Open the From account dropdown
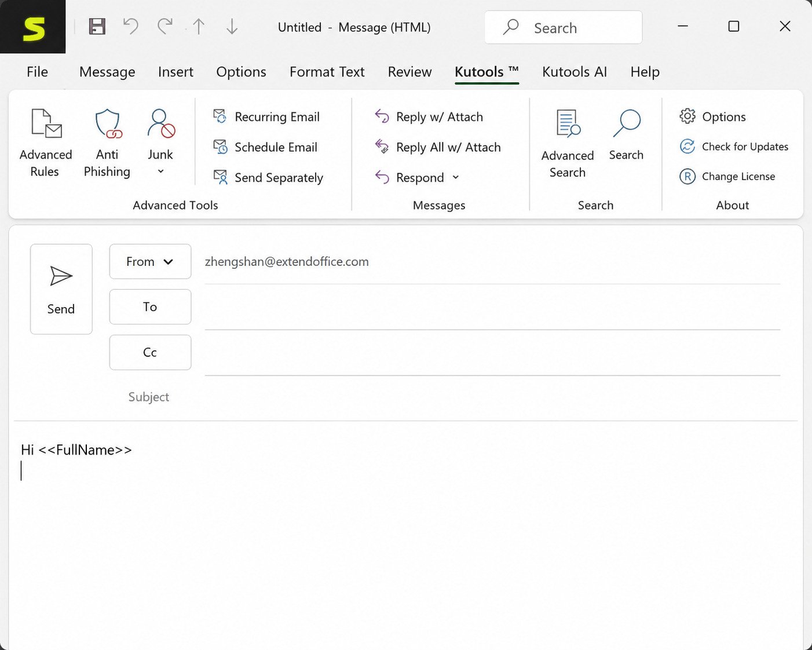 (x=150, y=261)
